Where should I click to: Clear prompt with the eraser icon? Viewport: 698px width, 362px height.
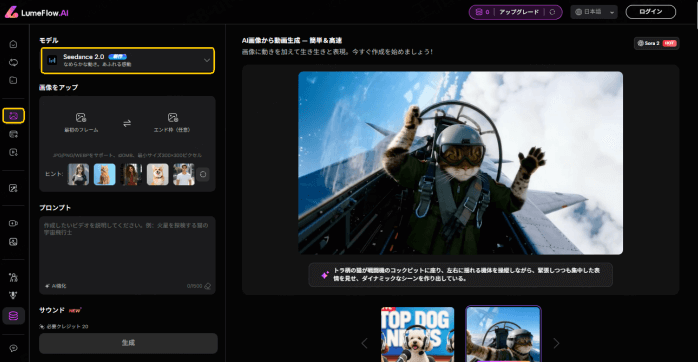click(x=207, y=286)
